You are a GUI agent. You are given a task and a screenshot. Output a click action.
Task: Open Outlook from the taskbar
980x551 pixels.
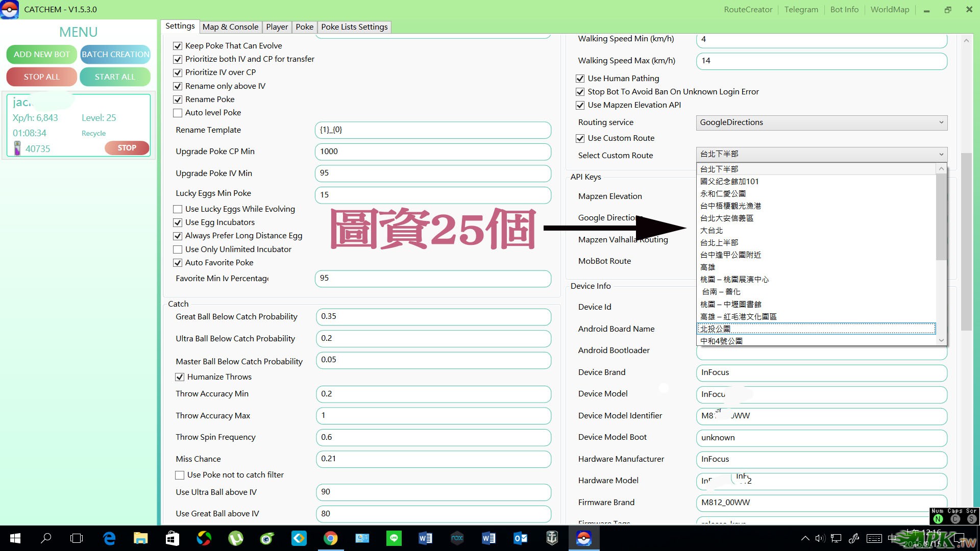pyautogui.click(x=520, y=538)
